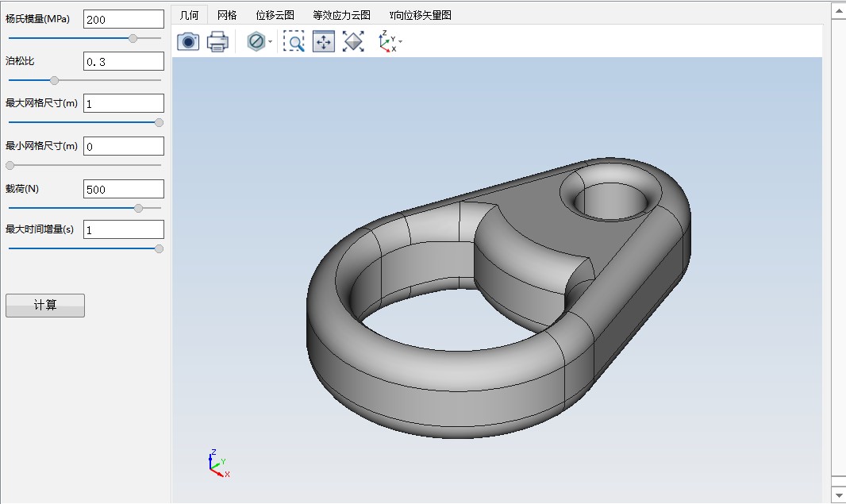Click the XYZ axis view icon

point(388,41)
